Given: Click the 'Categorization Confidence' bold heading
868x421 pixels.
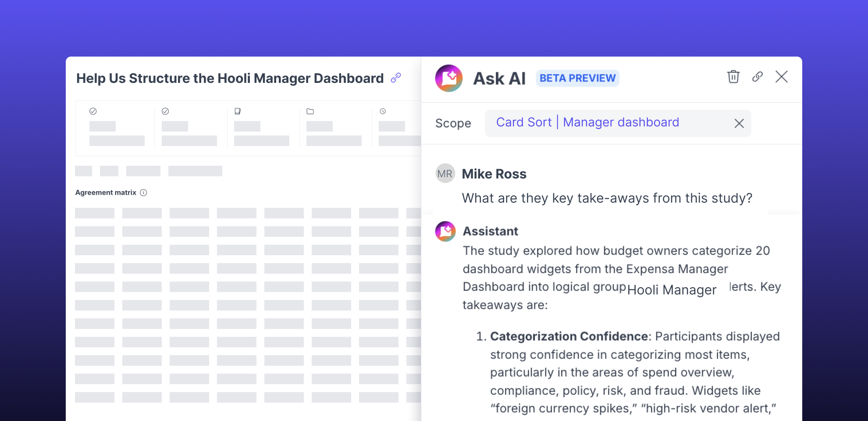Looking at the screenshot, I should click(x=569, y=336).
